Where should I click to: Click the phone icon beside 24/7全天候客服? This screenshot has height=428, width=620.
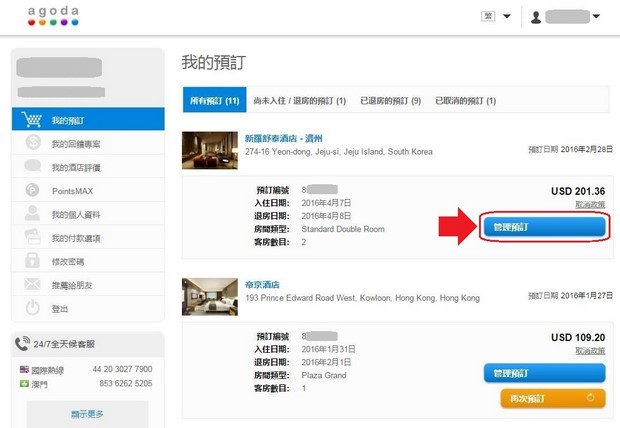(x=22, y=343)
